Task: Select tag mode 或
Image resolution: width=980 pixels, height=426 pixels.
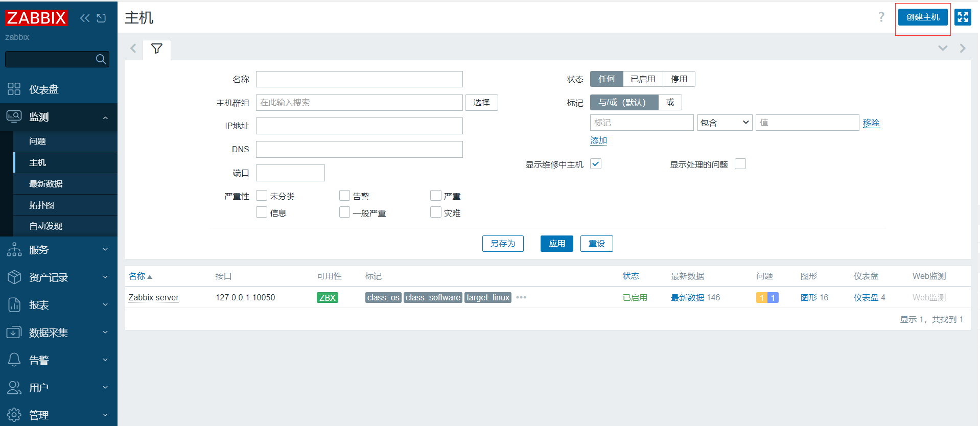Action: [670, 103]
